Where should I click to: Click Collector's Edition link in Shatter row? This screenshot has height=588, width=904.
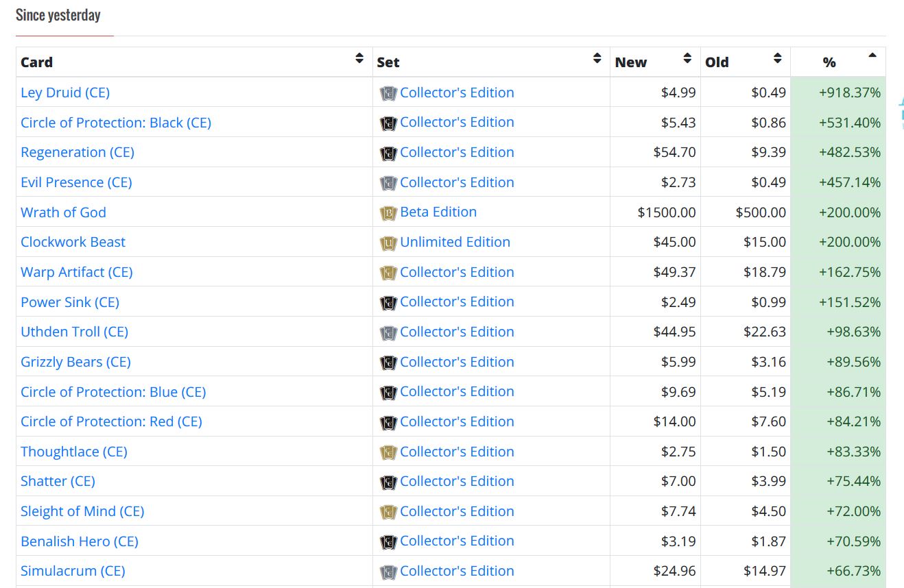point(457,481)
